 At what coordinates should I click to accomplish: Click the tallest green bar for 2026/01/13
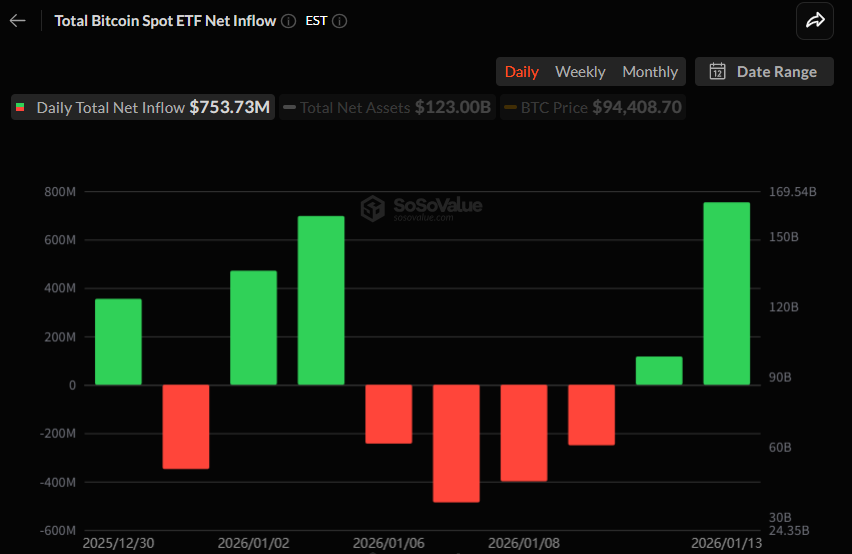tap(726, 293)
